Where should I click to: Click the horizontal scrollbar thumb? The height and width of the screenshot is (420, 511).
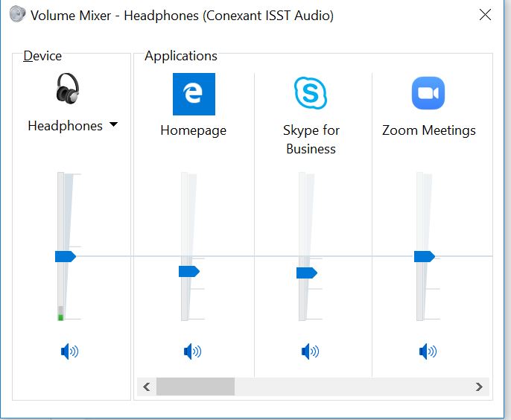tap(195, 386)
